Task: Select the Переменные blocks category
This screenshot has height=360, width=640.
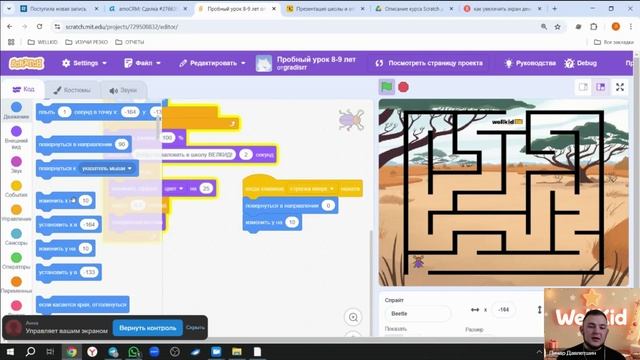Action: (16, 285)
